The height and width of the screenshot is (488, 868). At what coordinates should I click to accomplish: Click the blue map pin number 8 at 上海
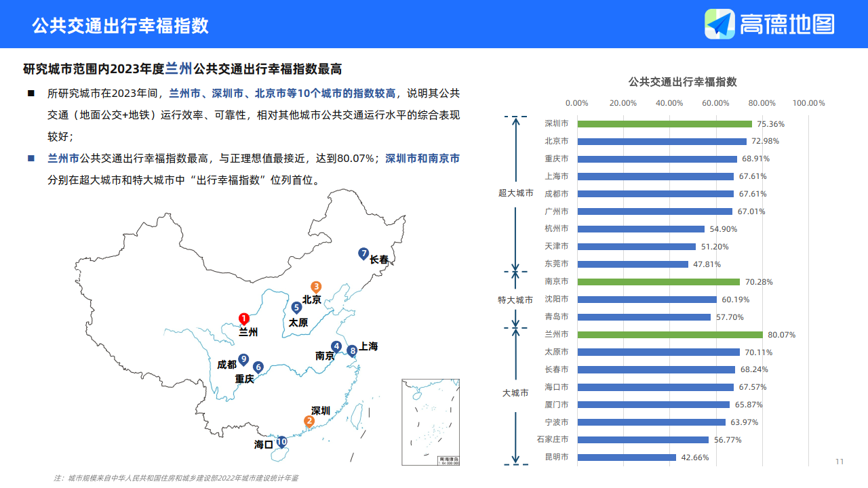(x=352, y=351)
